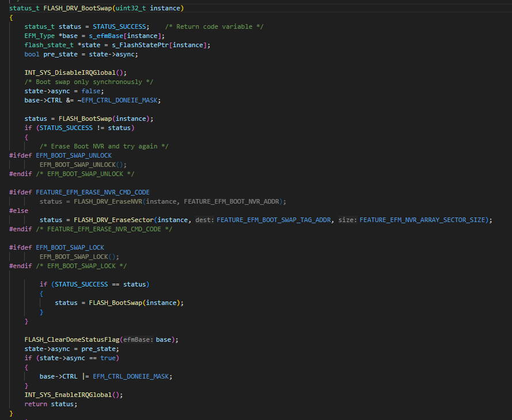Click the FLASH_DRV_EraseSector function call
The image size is (512, 420).
[x=113, y=220]
